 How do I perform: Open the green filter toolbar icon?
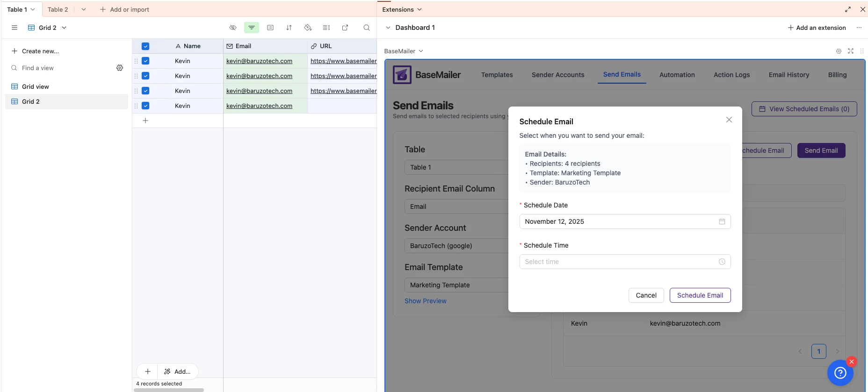click(x=252, y=28)
